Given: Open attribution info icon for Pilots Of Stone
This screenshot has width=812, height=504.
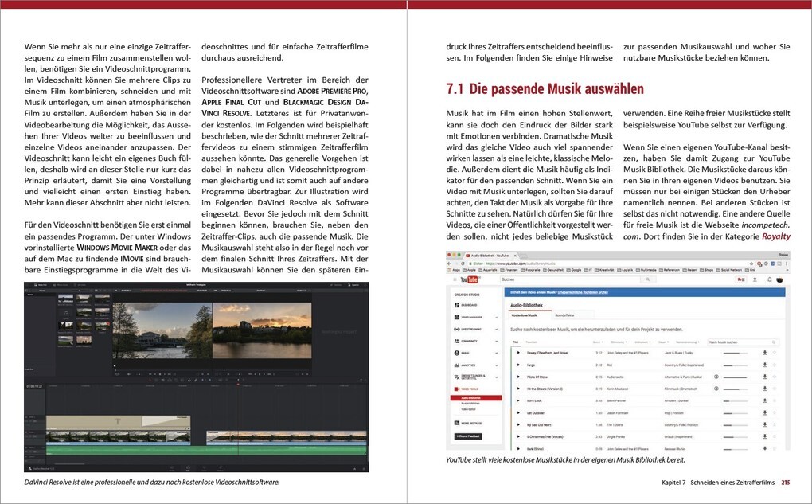Looking at the screenshot, I should pyautogui.click(x=716, y=377).
